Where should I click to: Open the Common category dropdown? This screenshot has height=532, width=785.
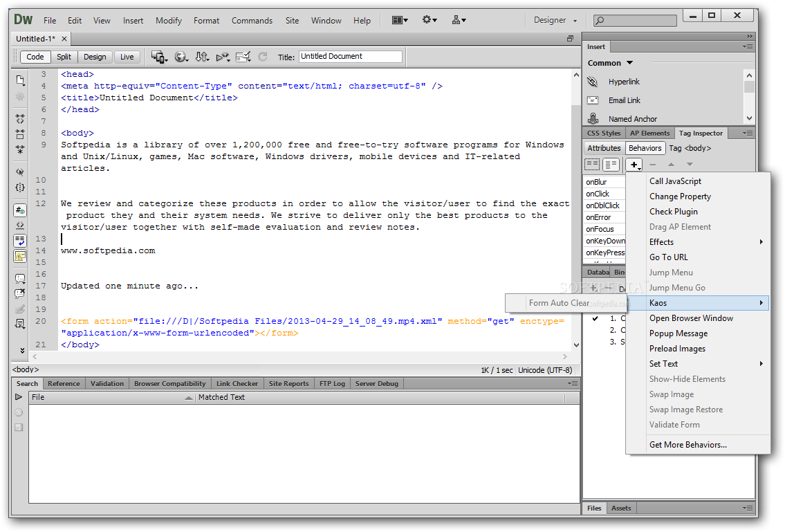pos(610,63)
